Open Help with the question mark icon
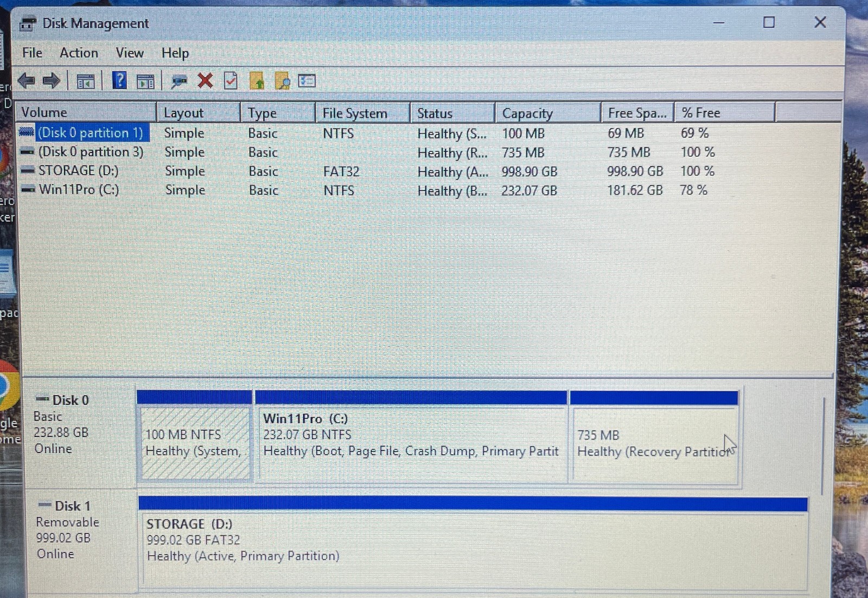Screen dimensions: 868x598 click(x=119, y=81)
